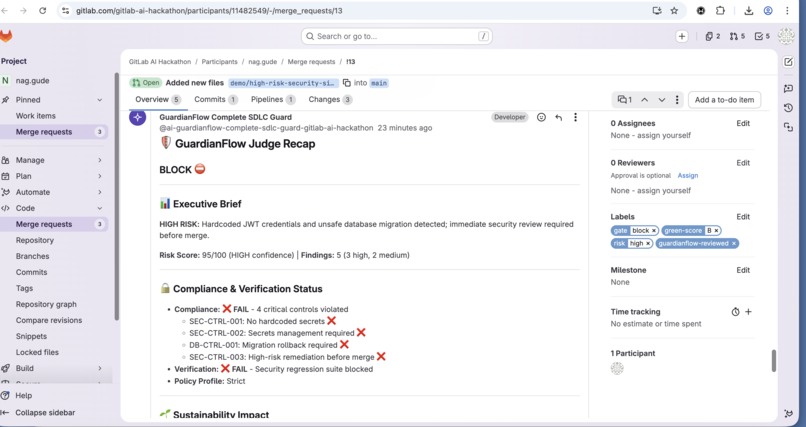The height and width of the screenshot is (427, 806).
Task: Open the Chrome profile avatar icon
Action: [768, 10]
